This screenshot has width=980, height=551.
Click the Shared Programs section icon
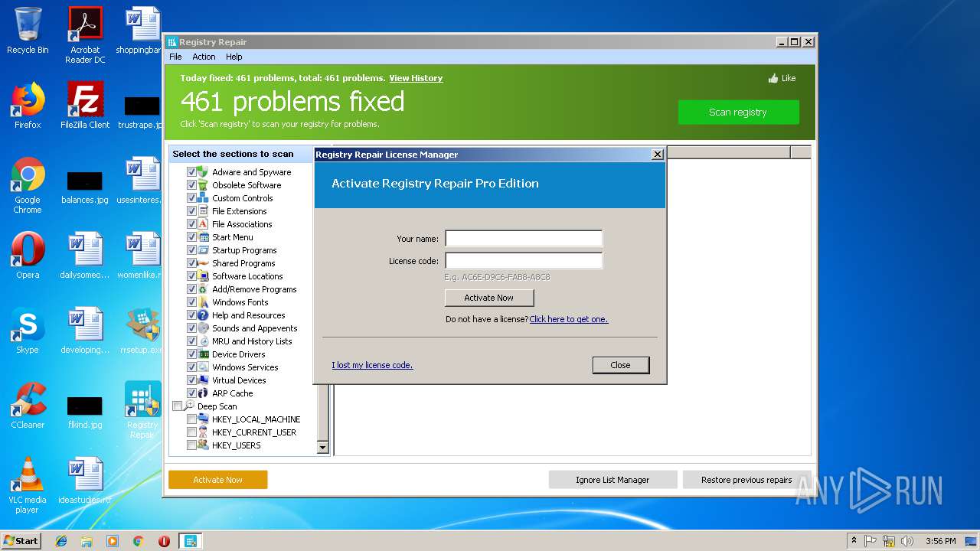(203, 263)
